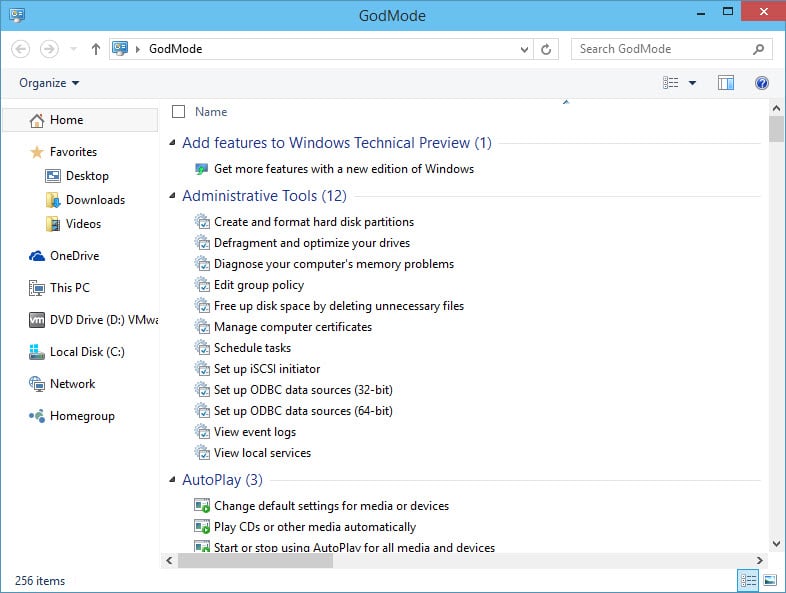The image size is (786, 593).
Task: Click the Schedule tasks icon
Action: tap(202, 348)
